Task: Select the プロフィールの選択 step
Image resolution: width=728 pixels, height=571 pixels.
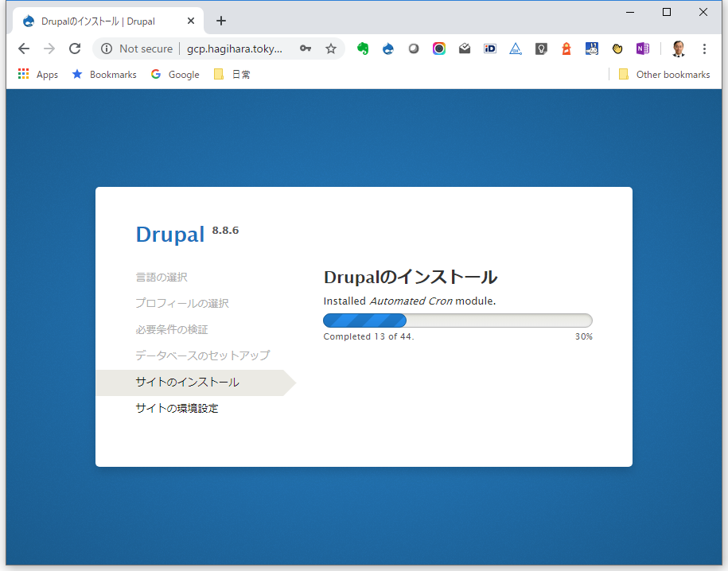Action: 182,303
